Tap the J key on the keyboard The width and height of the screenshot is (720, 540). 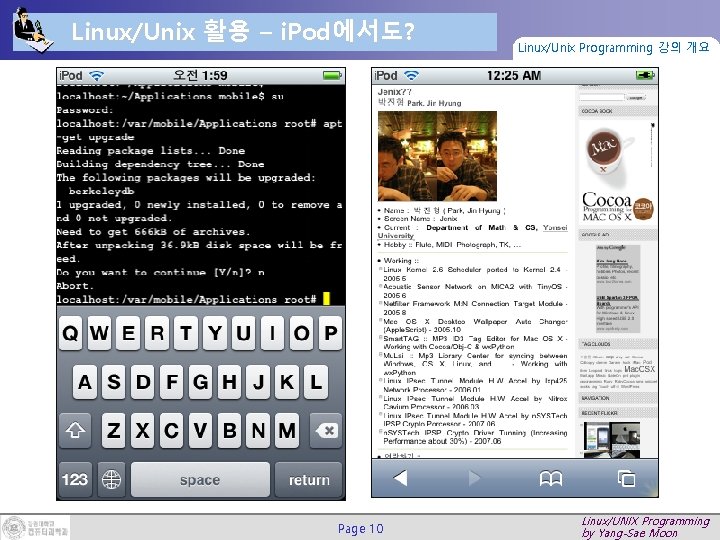(x=259, y=382)
